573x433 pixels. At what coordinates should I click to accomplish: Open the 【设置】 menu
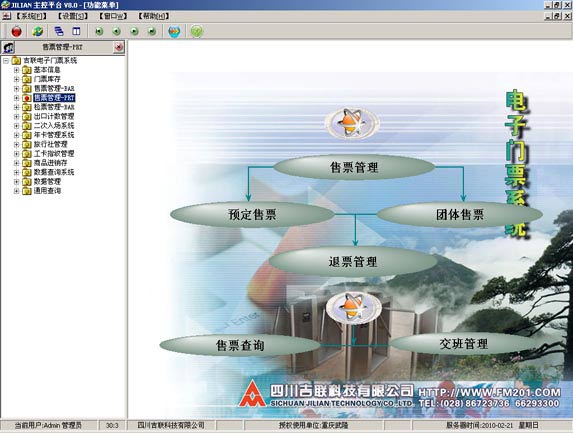click(73, 16)
